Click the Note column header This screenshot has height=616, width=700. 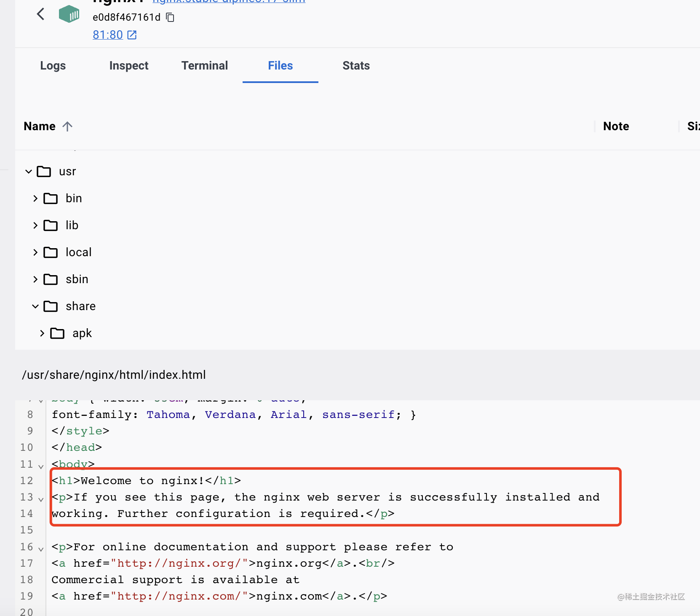click(x=616, y=126)
